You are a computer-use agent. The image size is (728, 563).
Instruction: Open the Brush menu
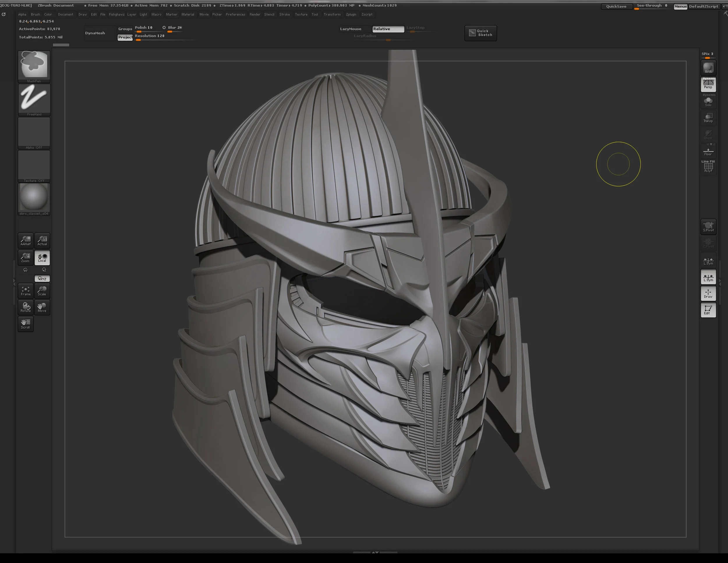pos(35,14)
